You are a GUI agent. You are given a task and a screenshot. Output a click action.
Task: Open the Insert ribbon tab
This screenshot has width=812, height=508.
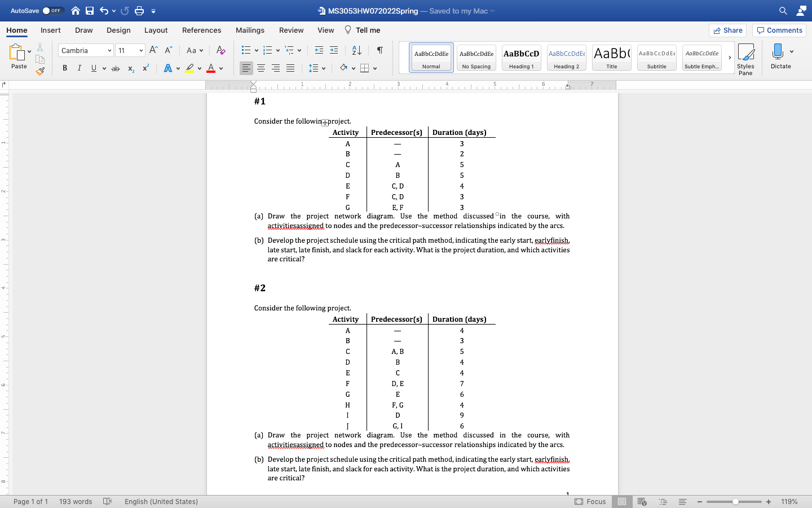pos(51,30)
